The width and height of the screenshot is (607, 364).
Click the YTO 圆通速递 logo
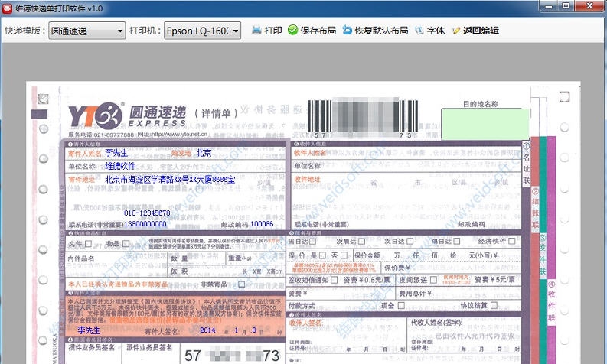[127, 115]
